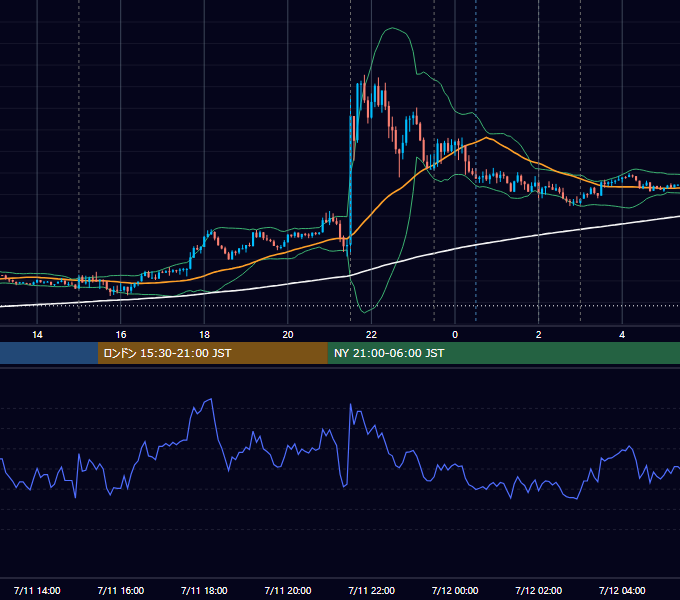Click the hour label 22 on price chart axis

pos(371,335)
